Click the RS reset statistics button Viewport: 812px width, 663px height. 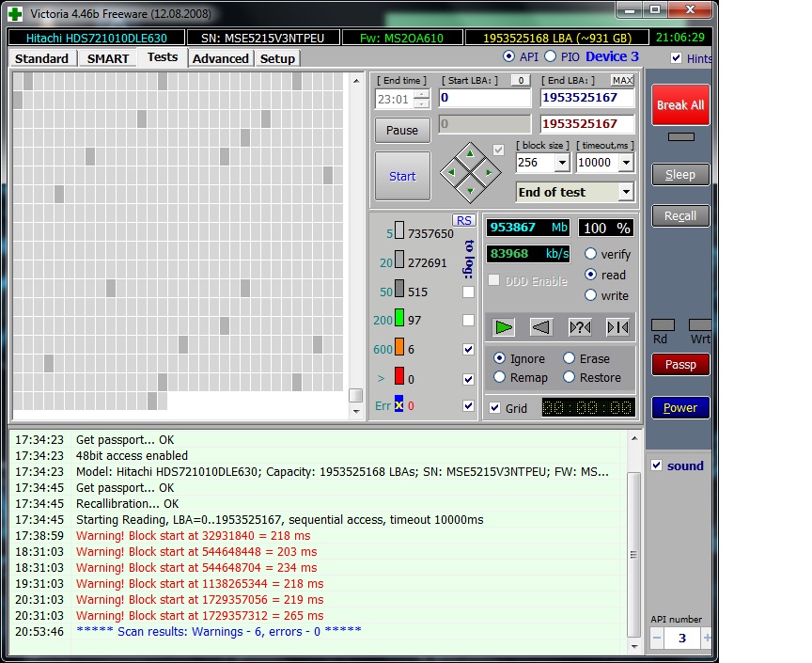[463, 220]
